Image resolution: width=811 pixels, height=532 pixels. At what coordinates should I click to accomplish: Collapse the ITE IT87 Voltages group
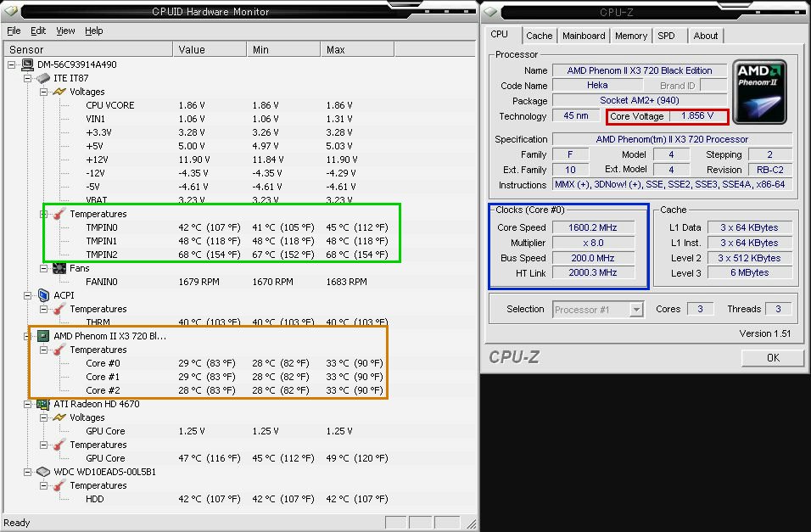coord(43,92)
